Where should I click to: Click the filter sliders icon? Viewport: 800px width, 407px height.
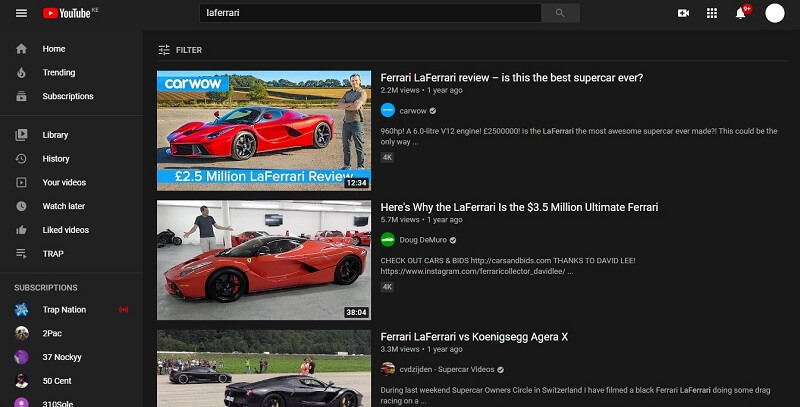pyautogui.click(x=164, y=50)
